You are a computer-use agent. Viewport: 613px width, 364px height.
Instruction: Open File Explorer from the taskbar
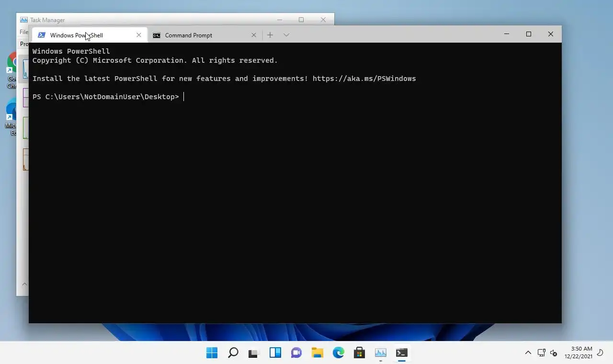pyautogui.click(x=318, y=353)
